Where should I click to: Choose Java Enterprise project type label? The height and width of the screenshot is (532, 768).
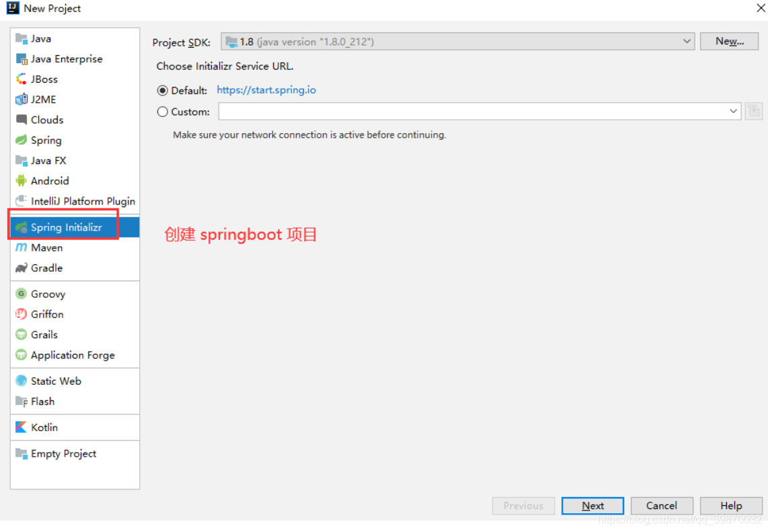point(67,59)
